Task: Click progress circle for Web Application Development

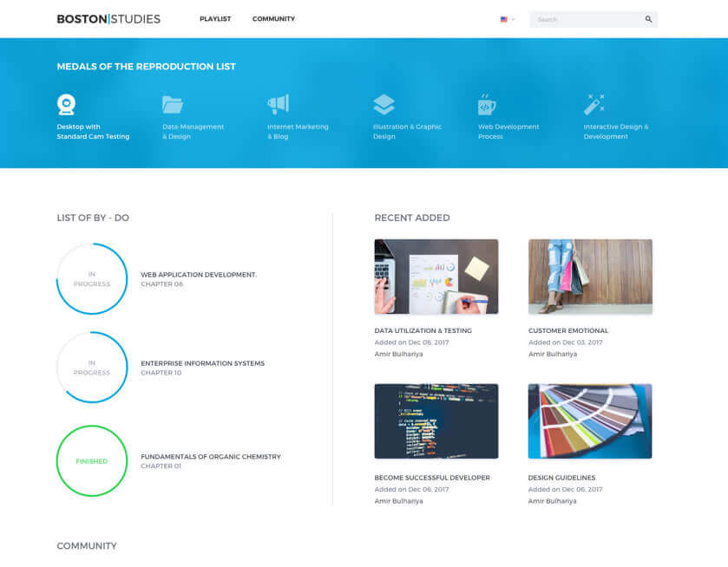Action: click(x=92, y=279)
